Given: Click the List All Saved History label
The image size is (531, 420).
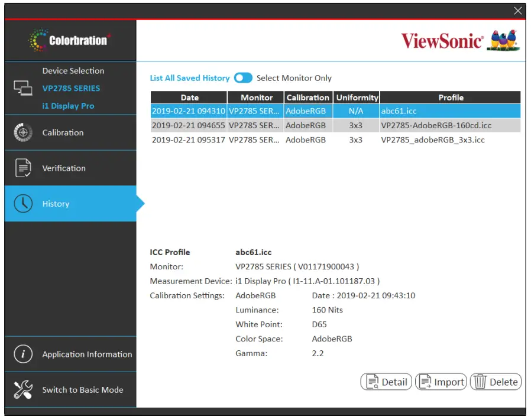Looking at the screenshot, I should coord(190,78).
